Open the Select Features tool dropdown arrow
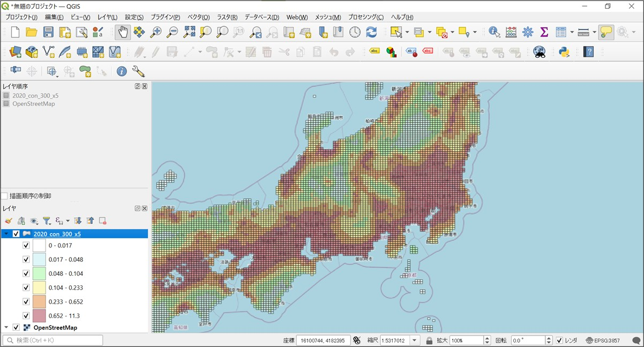 (407, 32)
